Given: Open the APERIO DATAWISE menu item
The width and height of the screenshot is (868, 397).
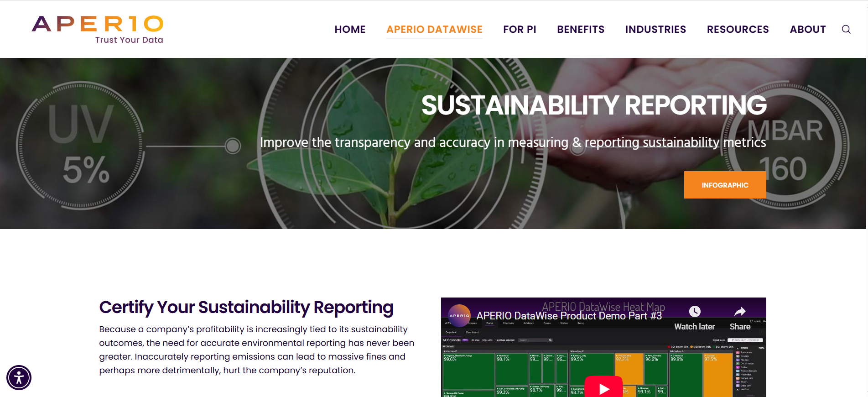Looking at the screenshot, I should click(x=434, y=29).
